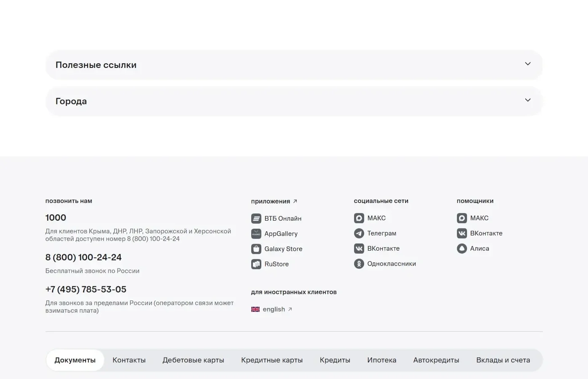Select the Документы tab

click(75, 360)
